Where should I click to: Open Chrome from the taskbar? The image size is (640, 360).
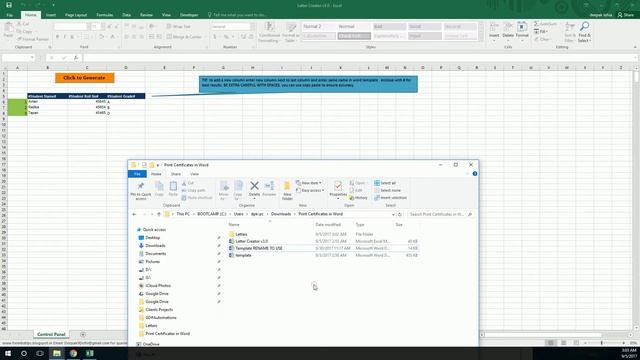click(x=73, y=353)
